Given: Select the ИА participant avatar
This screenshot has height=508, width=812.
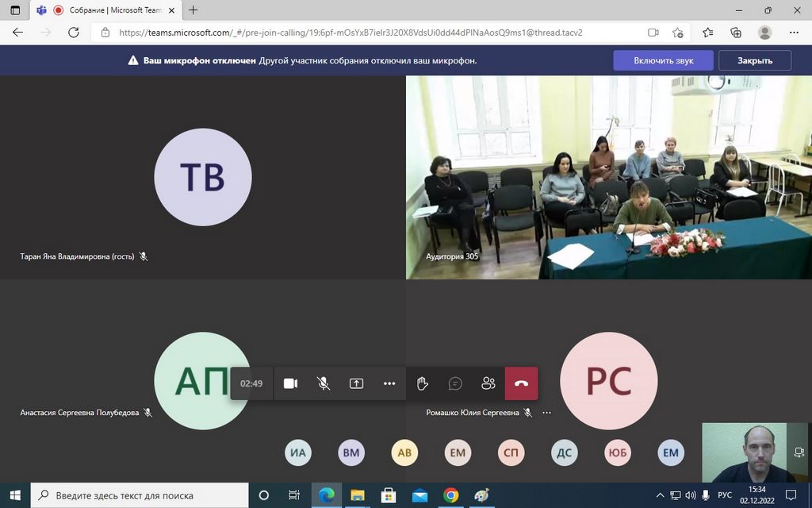Looking at the screenshot, I should click(298, 453).
